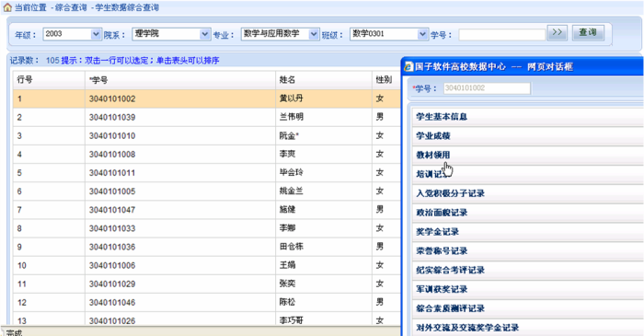Open the 年级 dropdown showing 2003
This screenshot has height=336, width=644.
(x=72, y=34)
